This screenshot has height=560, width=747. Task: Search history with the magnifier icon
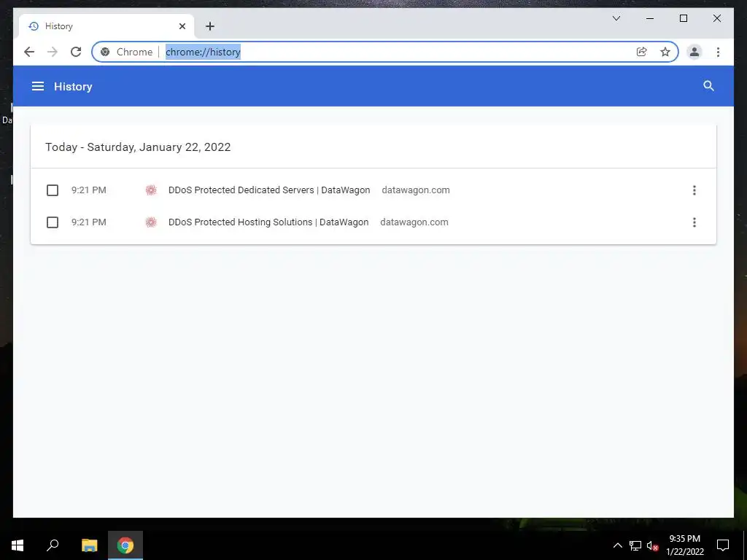click(x=708, y=86)
